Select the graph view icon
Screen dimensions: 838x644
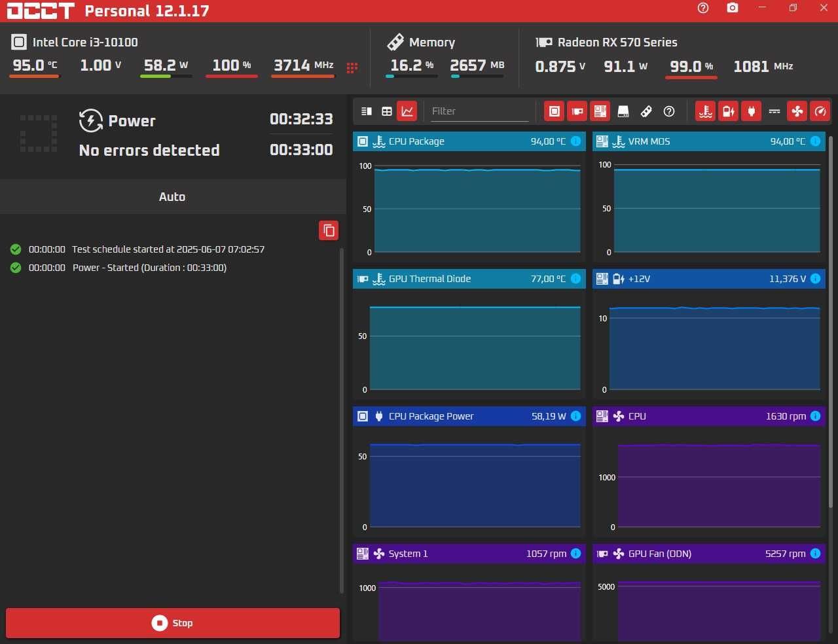(x=407, y=111)
